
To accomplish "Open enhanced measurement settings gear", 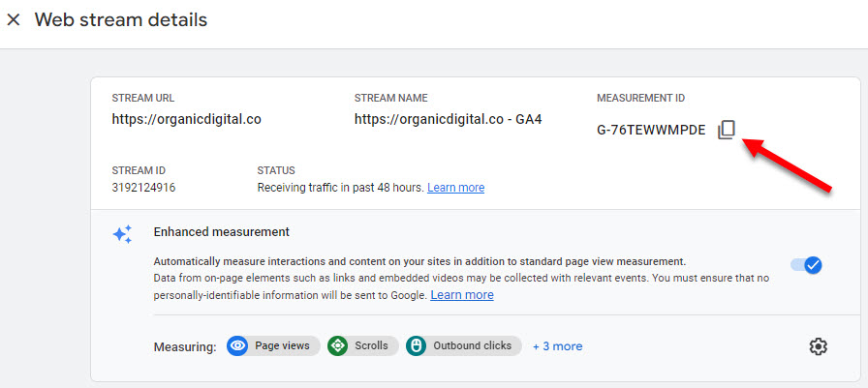I will [818, 346].
